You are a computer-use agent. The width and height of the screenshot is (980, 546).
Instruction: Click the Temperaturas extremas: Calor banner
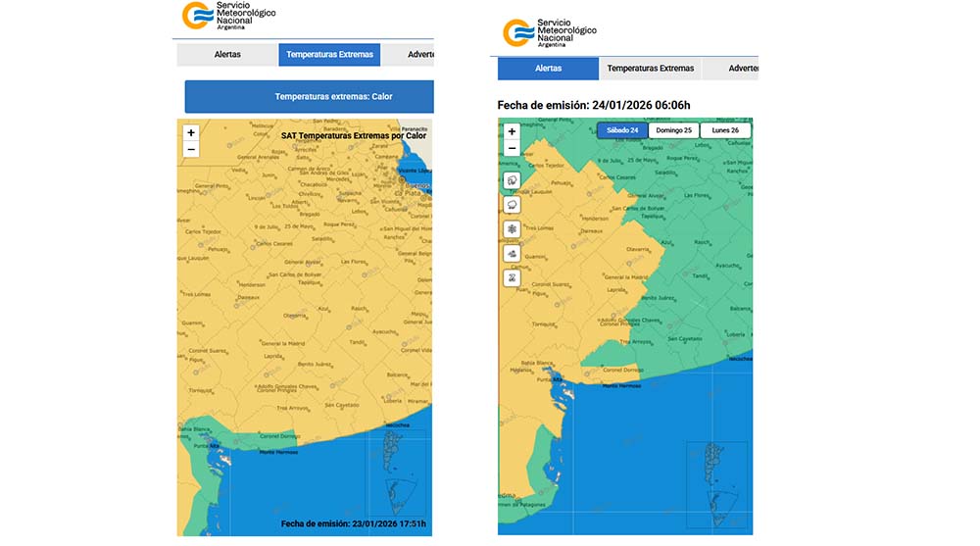click(309, 97)
